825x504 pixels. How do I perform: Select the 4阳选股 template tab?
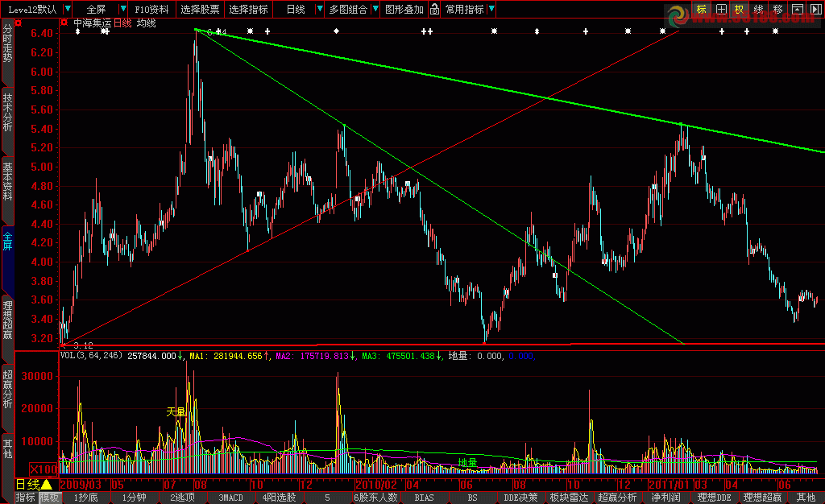[x=280, y=498]
